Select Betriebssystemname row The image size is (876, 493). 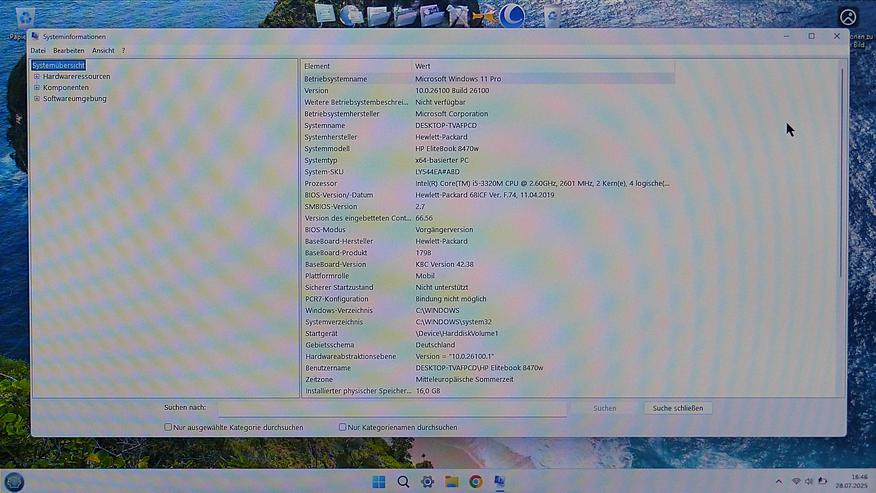coord(488,79)
